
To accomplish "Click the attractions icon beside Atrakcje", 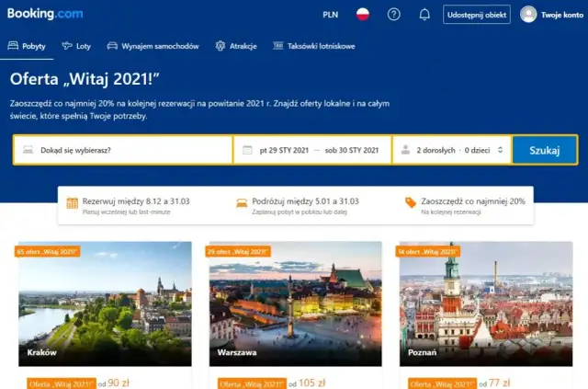I will coord(220,46).
